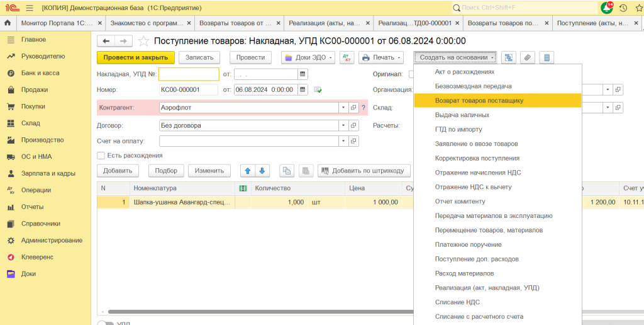Select Реализация (акт, накладная, УПД)
The image size is (644, 325).
tap(497, 288)
